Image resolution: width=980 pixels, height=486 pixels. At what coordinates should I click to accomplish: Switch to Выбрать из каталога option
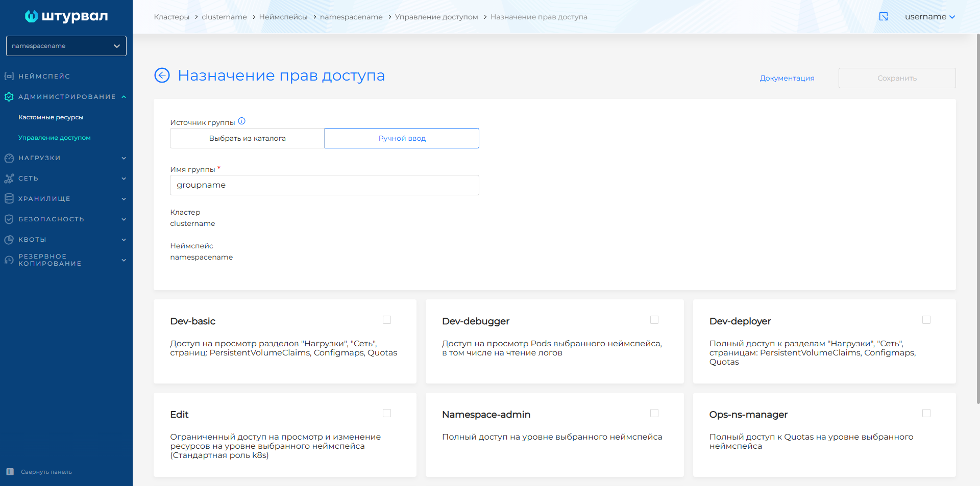pyautogui.click(x=248, y=138)
